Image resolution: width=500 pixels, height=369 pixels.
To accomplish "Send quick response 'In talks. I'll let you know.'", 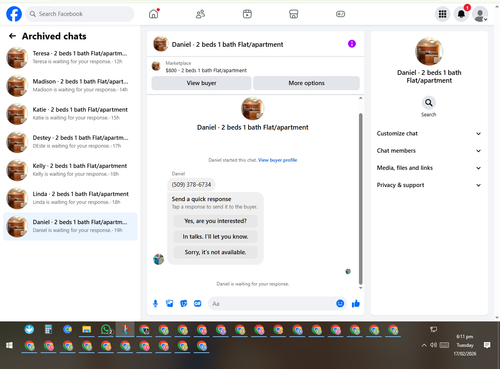I will (x=215, y=237).
